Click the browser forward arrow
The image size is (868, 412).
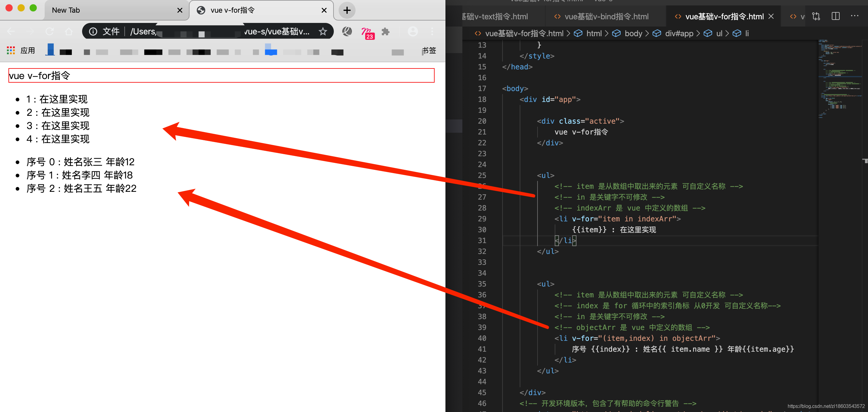30,32
